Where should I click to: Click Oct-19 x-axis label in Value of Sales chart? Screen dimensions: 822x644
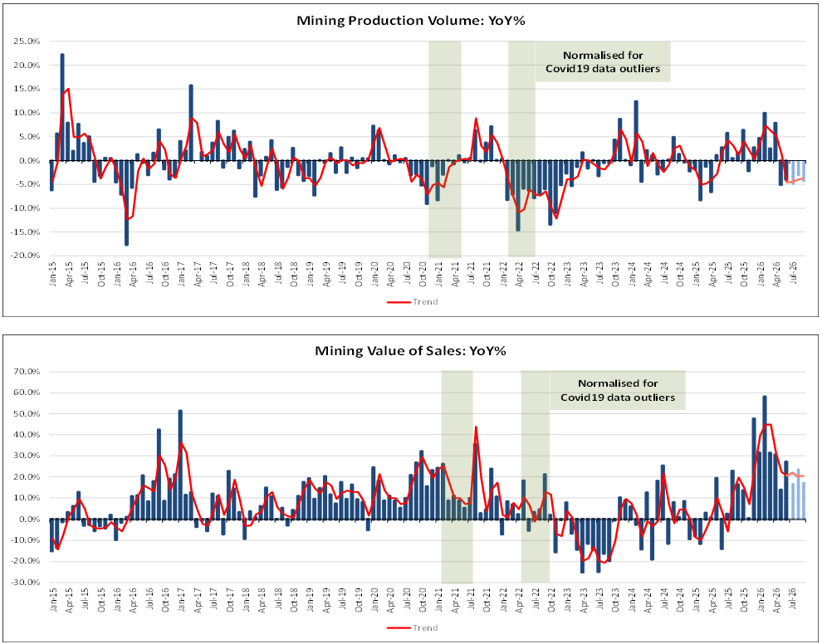[x=358, y=601]
